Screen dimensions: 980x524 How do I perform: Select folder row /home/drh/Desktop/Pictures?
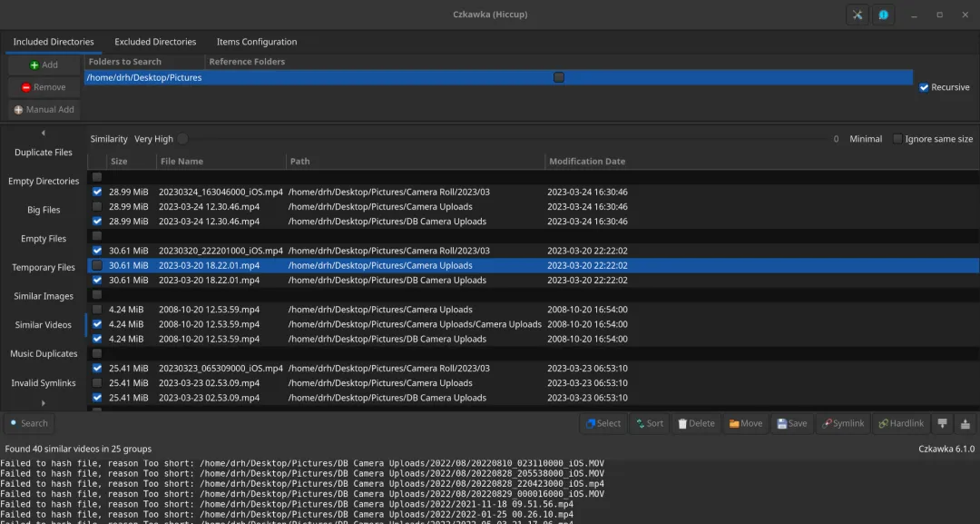[499, 77]
